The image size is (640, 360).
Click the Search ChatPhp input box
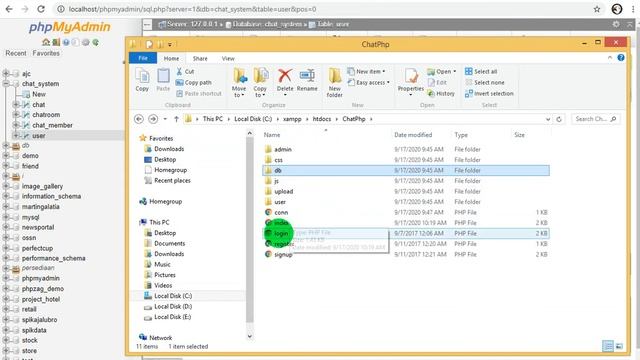coord(595,119)
